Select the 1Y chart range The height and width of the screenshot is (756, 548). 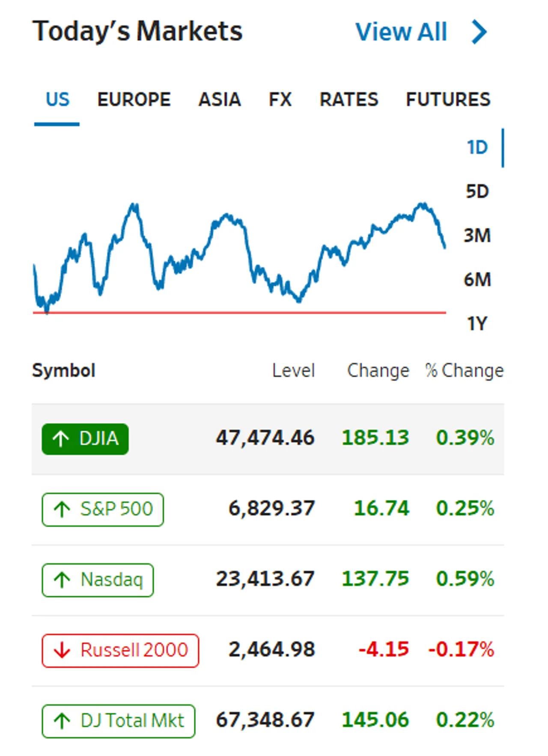[x=477, y=324]
